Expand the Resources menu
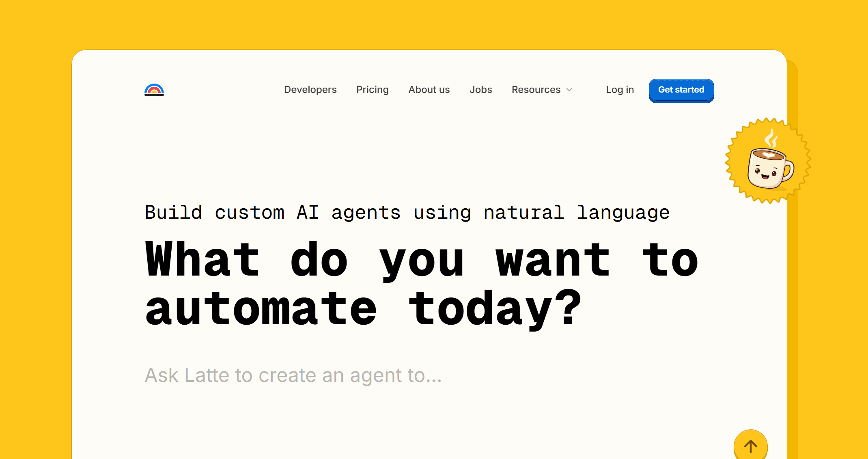Screen dimensions: 868x459 pyautogui.click(x=536, y=90)
